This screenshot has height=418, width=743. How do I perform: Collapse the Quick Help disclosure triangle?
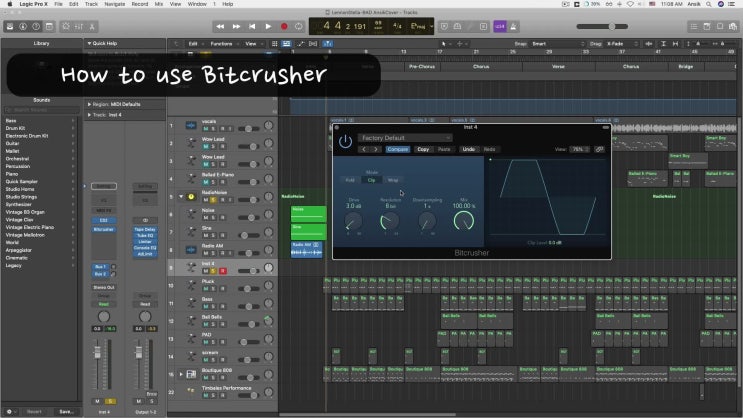(x=89, y=43)
